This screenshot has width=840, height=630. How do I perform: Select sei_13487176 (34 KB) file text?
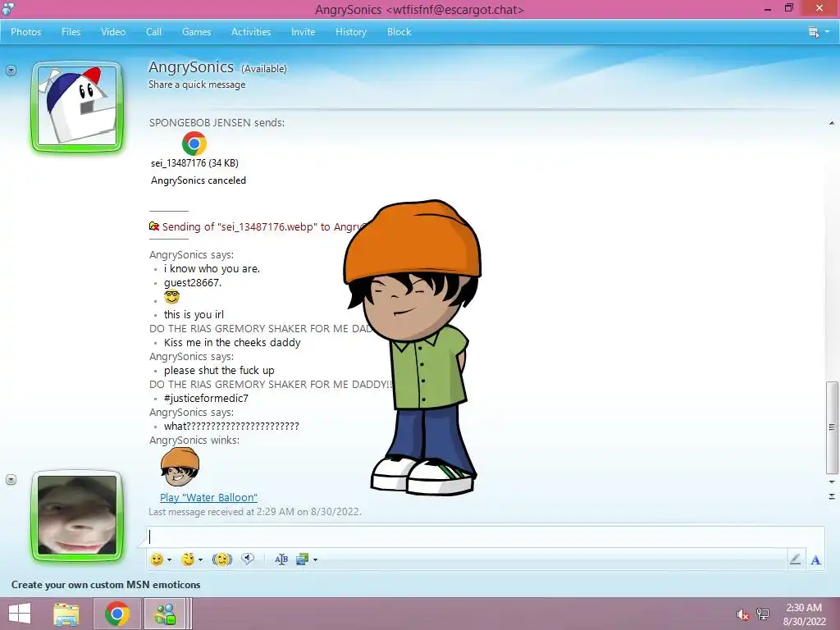[194, 163]
